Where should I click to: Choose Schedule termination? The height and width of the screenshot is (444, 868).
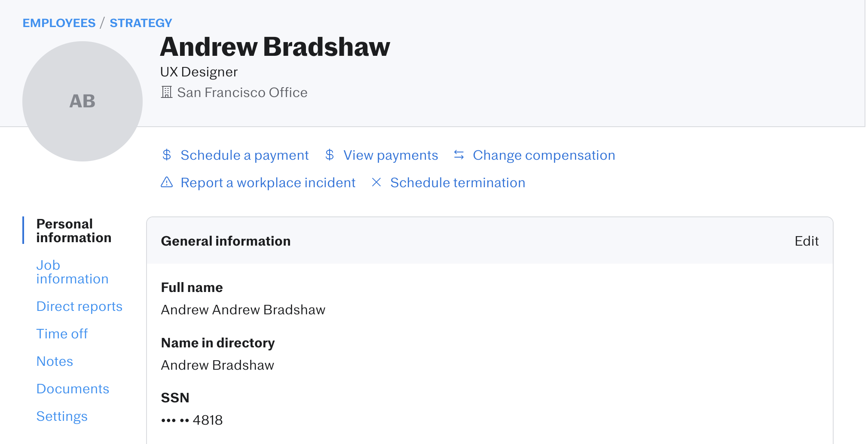point(458,182)
